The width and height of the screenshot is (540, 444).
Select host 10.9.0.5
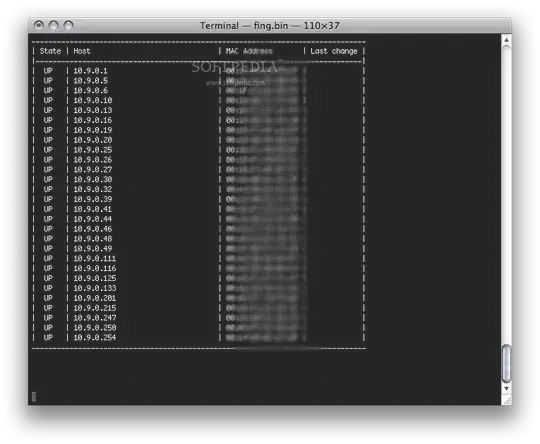(x=91, y=81)
